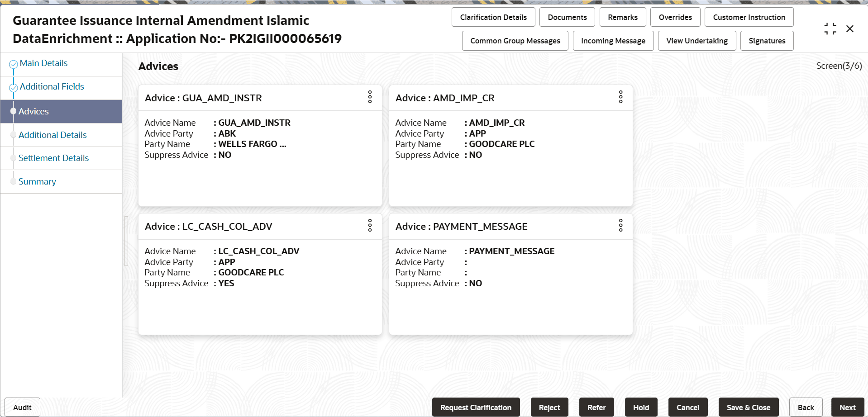
Task: Open the Documents panel
Action: [567, 17]
